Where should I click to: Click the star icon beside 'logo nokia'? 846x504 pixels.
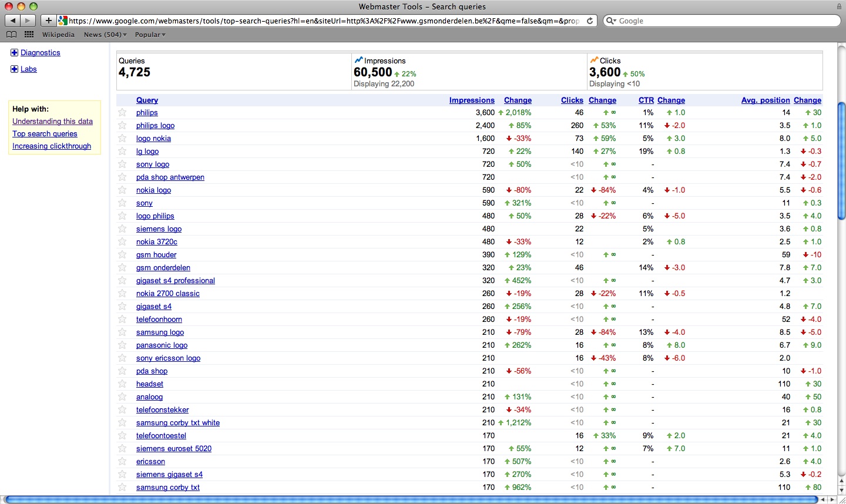(122, 138)
